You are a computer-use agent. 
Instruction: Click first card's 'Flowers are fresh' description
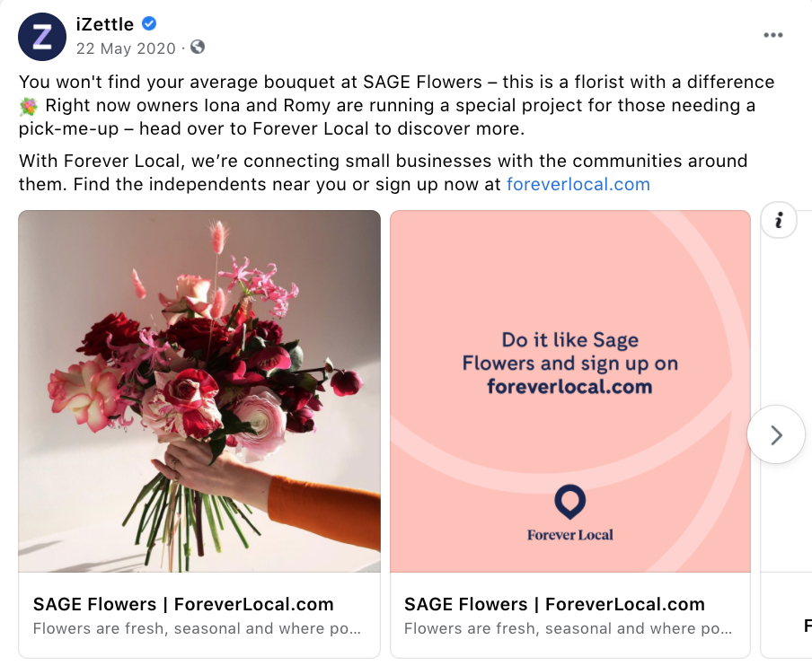click(x=198, y=629)
